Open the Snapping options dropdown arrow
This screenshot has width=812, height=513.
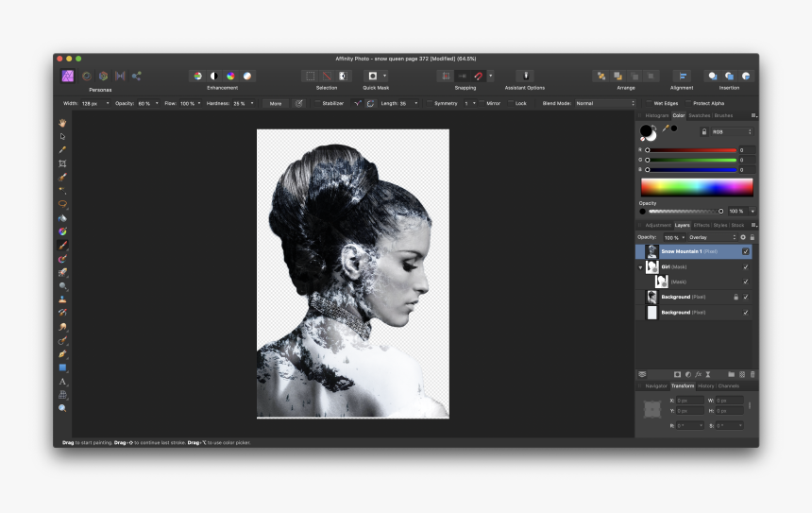[x=490, y=77]
